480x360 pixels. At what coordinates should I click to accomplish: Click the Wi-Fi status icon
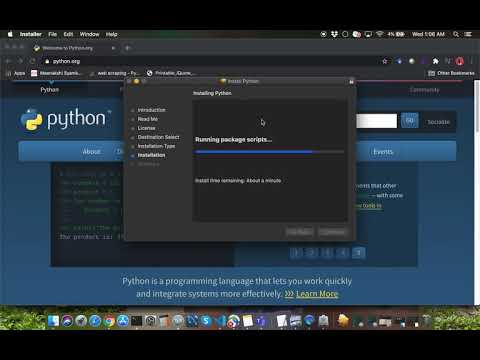pos(379,34)
